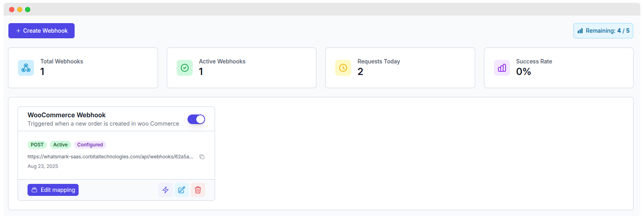Open Edit mapping for WooCommerce Webhook

click(x=53, y=190)
